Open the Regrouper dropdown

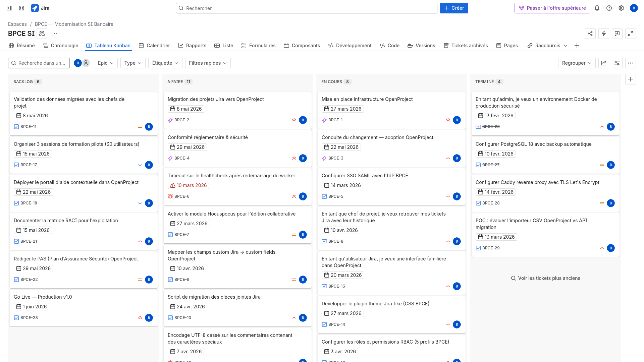point(577,63)
